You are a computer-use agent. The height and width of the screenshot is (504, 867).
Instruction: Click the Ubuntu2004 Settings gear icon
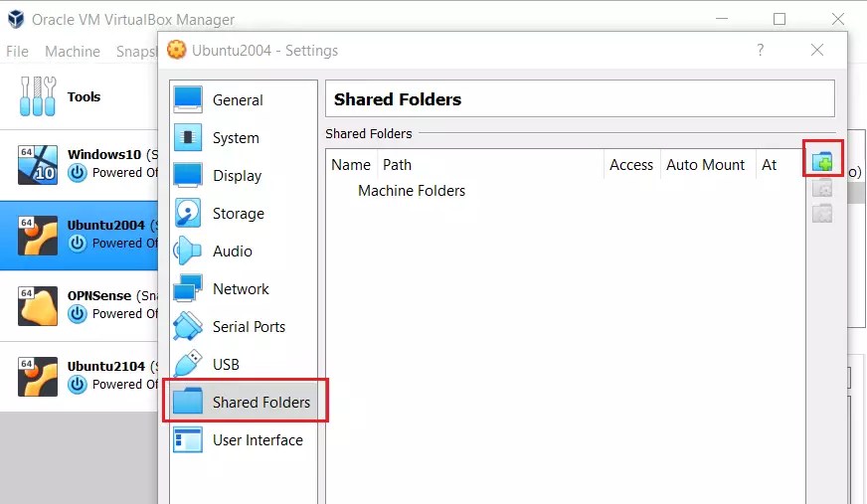coord(176,50)
